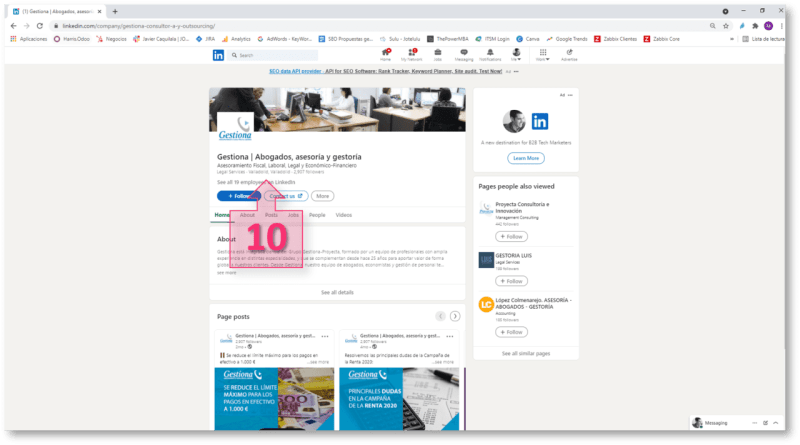Image resolution: width=800 pixels, height=445 pixels.
Task: Open the Advertise icon
Action: pyautogui.click(x=569, y=55)
